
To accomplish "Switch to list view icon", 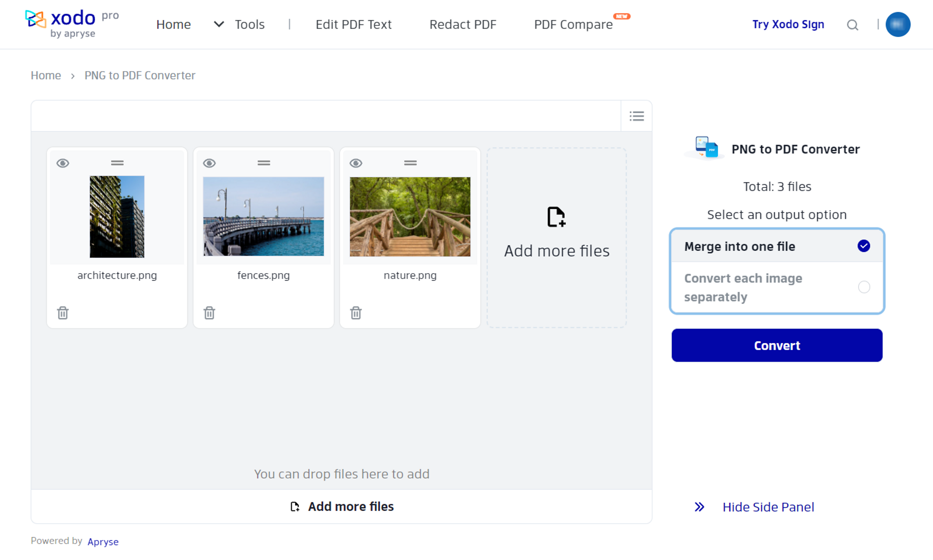I will [637, 116].
